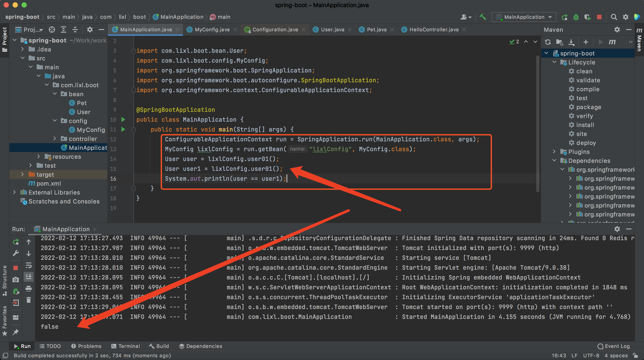The width and height of the screenshot is (644, 360).
Task: Collapse the Lifecycle node in Maven panel
Action: pos(554,62)
